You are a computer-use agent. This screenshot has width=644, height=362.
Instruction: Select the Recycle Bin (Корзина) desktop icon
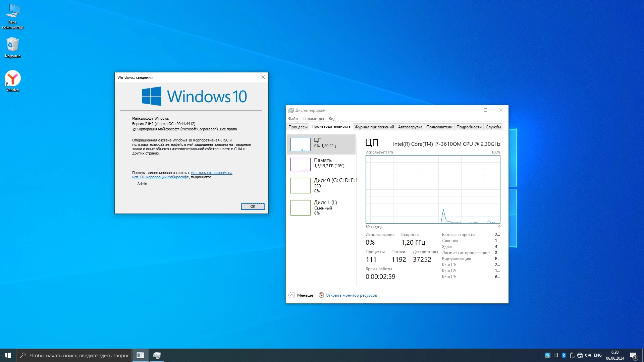point(13,47)
